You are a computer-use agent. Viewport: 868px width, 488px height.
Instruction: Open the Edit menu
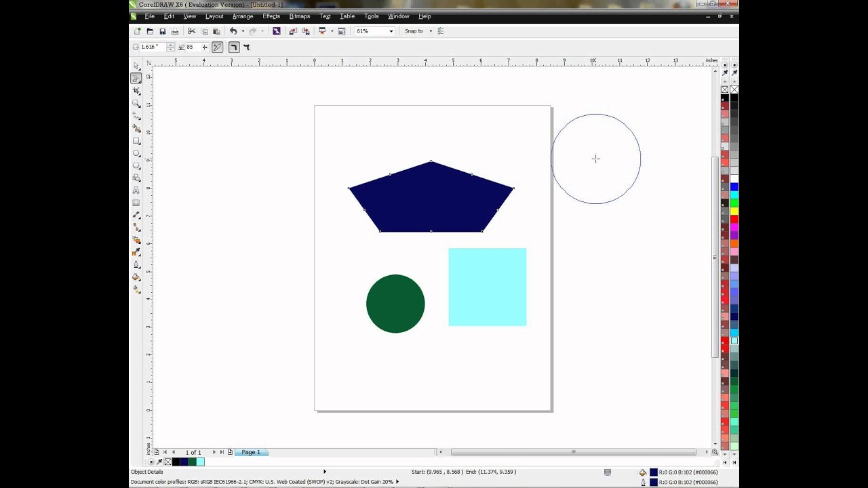coord(169,16)
